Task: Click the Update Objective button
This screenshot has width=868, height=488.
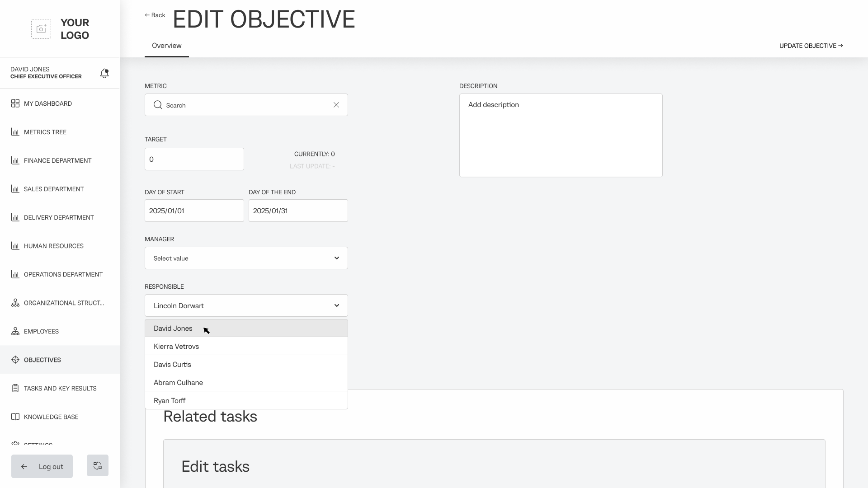Action: (x=811, y=46)
